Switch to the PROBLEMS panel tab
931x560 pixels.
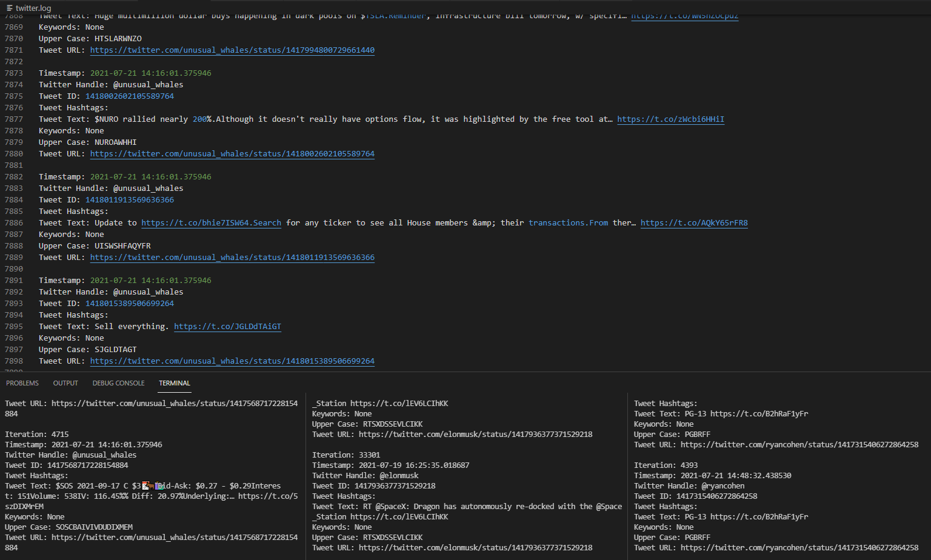[22, 383]
